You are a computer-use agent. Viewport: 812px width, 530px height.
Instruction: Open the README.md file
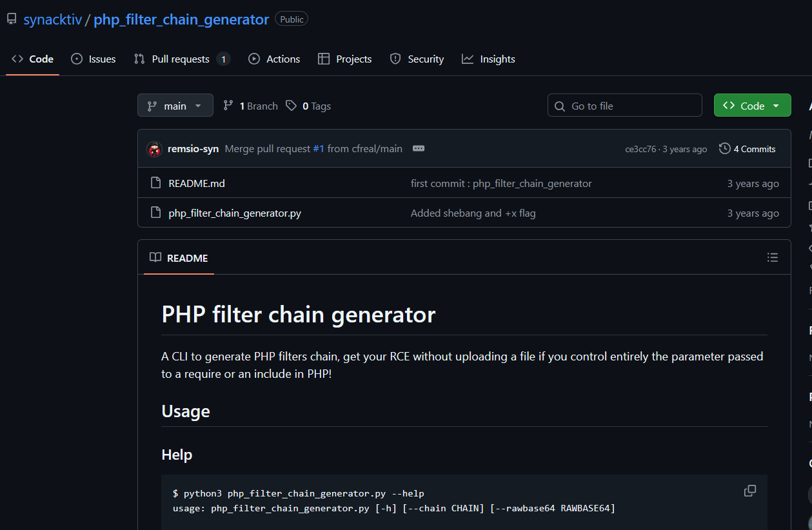(x=196, y=183)
